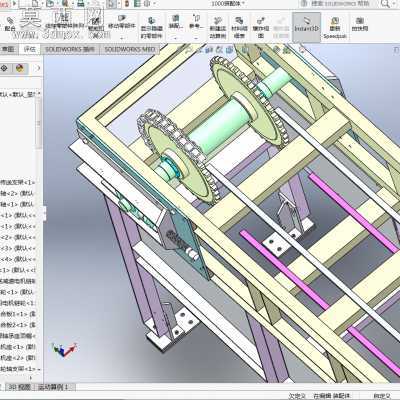The image size is (400, 400).
Task: Click 材料明细表 bill of materials tool
Action: click(239, 28)
